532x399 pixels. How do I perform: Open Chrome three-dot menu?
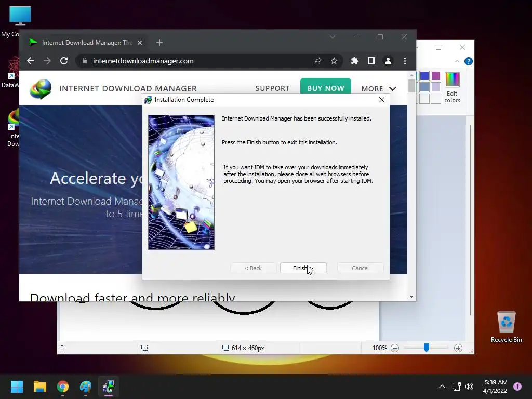pos(405,61)
